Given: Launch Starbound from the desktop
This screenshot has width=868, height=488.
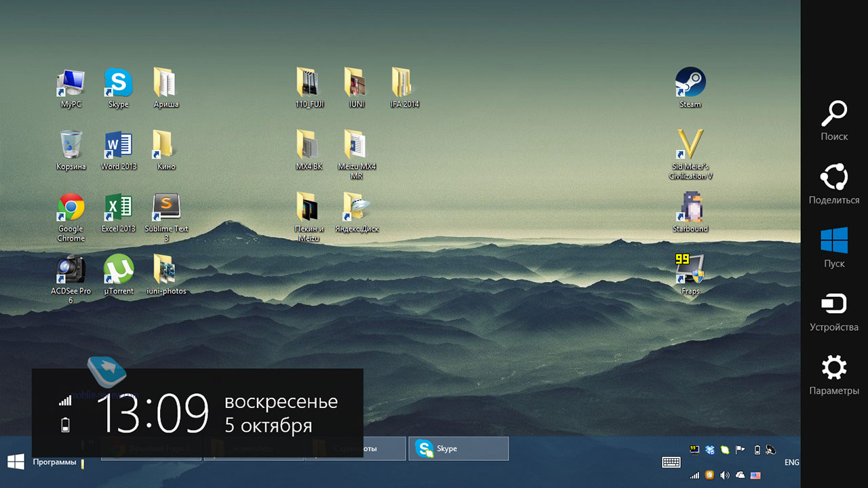Looking at the screenshot, I should click(690, 213).
